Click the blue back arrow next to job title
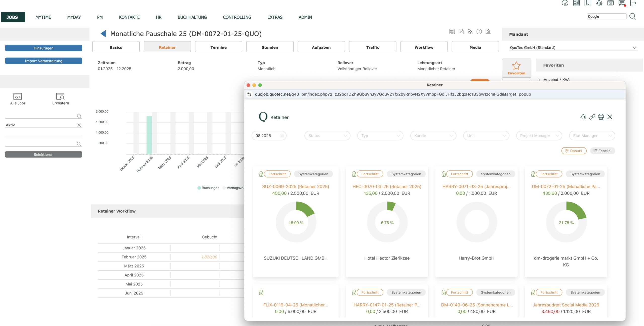Viewport: 644px width, 326px height. click(103, 34)
